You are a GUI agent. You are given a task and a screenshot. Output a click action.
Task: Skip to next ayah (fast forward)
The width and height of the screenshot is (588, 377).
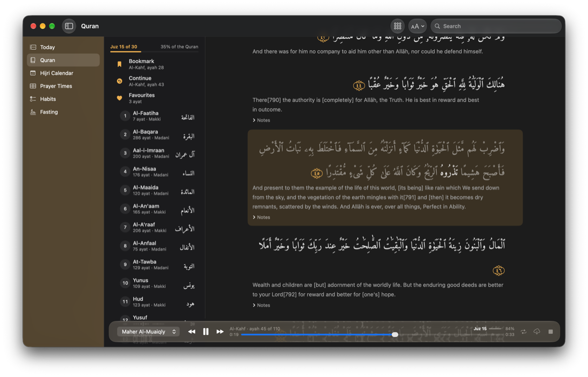[x=220, y=332]
